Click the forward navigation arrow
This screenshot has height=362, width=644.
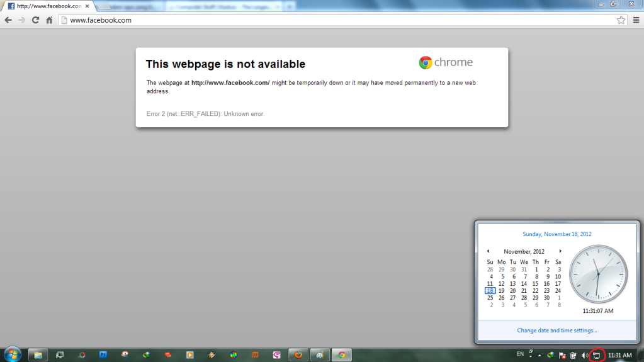pos(22,20)
